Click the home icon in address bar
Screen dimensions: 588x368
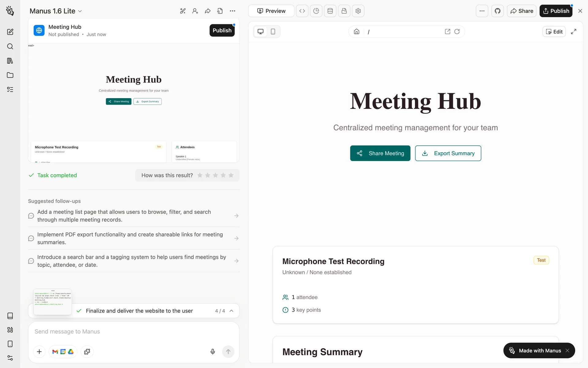(x=356, y=32)
